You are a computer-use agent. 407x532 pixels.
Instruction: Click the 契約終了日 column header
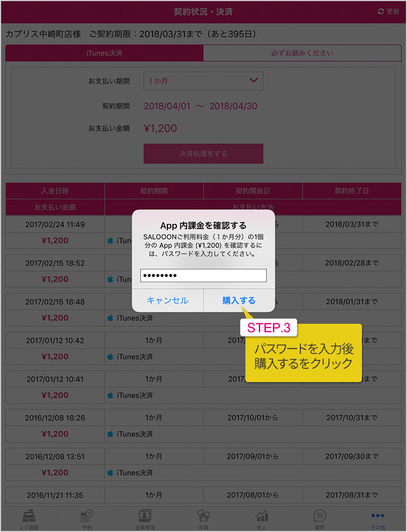[352, 191]
